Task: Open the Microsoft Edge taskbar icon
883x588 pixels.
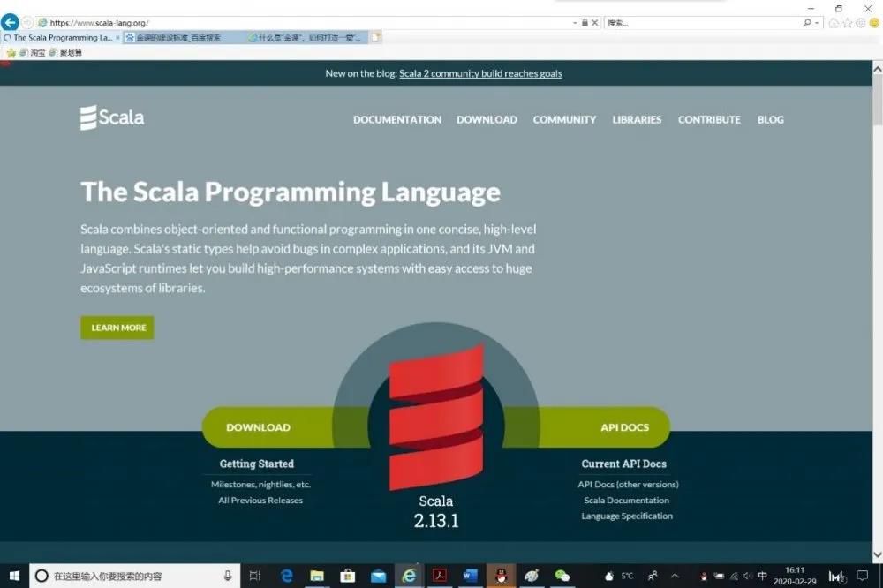Action: (286, 576)
